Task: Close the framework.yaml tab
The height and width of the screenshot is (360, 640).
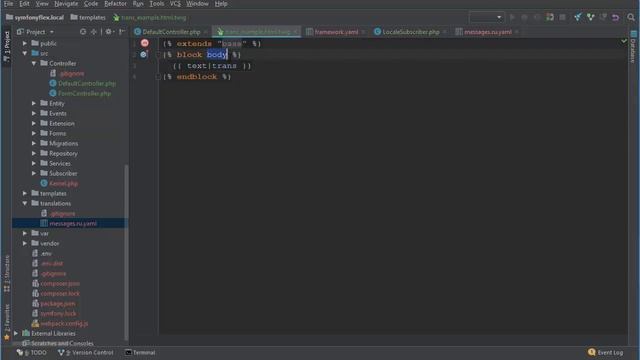Action: (363, 32)
